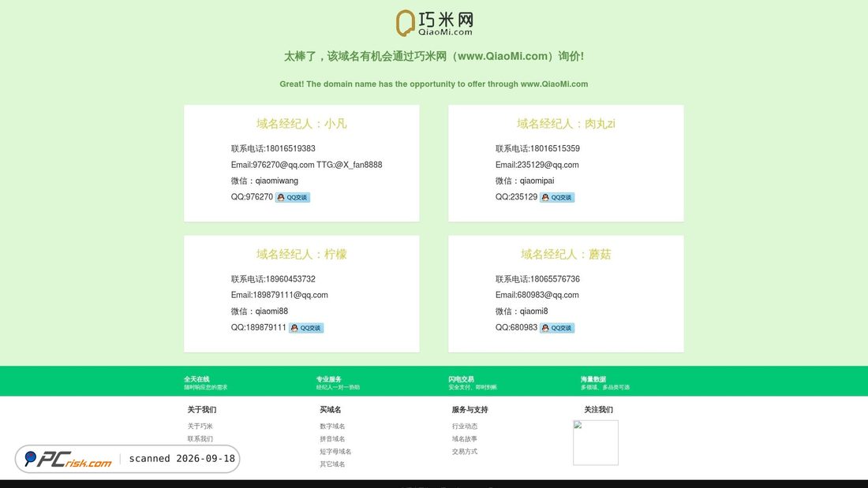
Task: Click phone number 18016515359
Action: [x=555, y=149]
